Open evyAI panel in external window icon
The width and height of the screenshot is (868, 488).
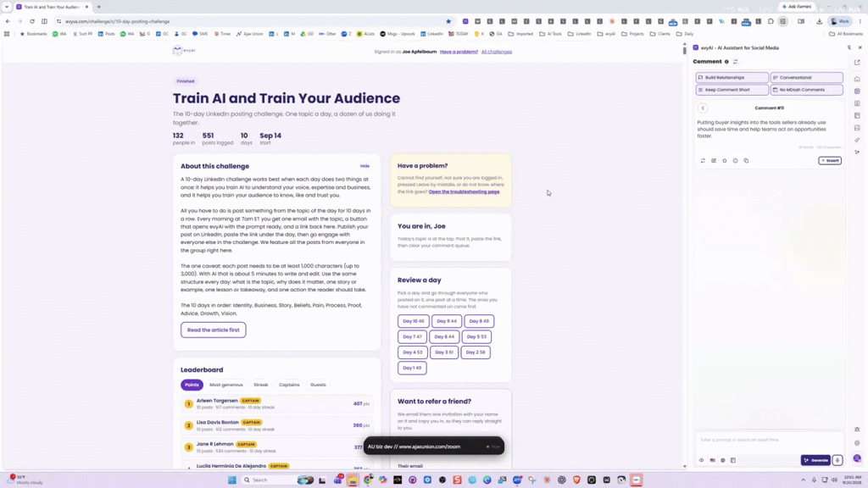pyautogui.click(x=857, y=63)
